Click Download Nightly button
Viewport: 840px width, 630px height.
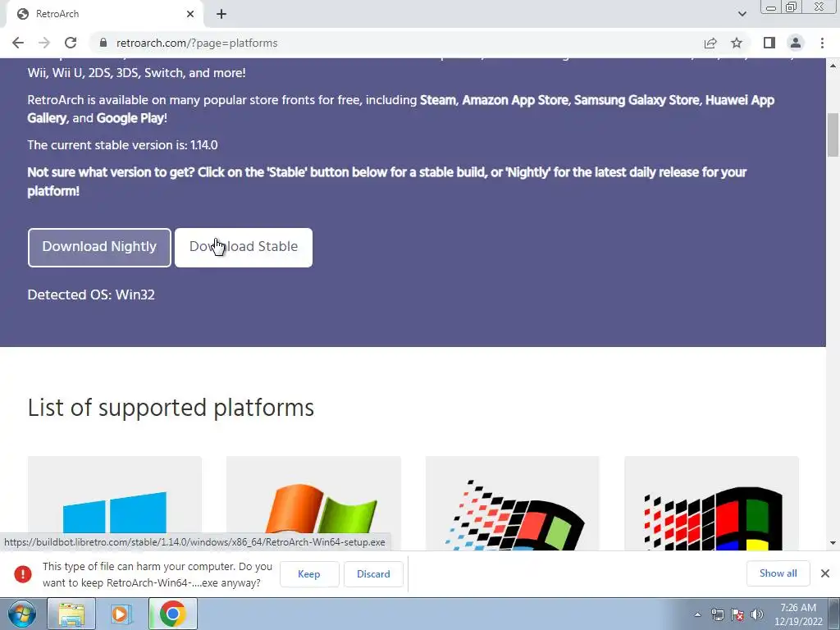pos(99,247)
